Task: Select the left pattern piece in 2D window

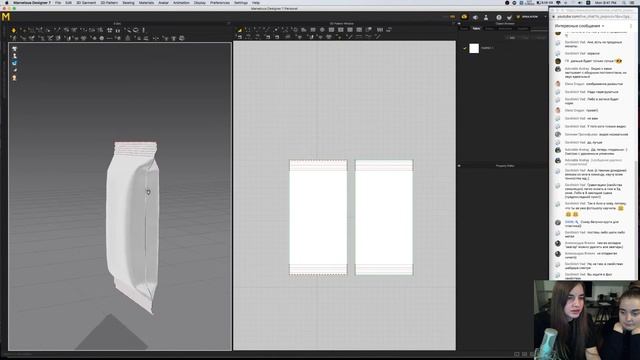Action: (x=318, y=218)
